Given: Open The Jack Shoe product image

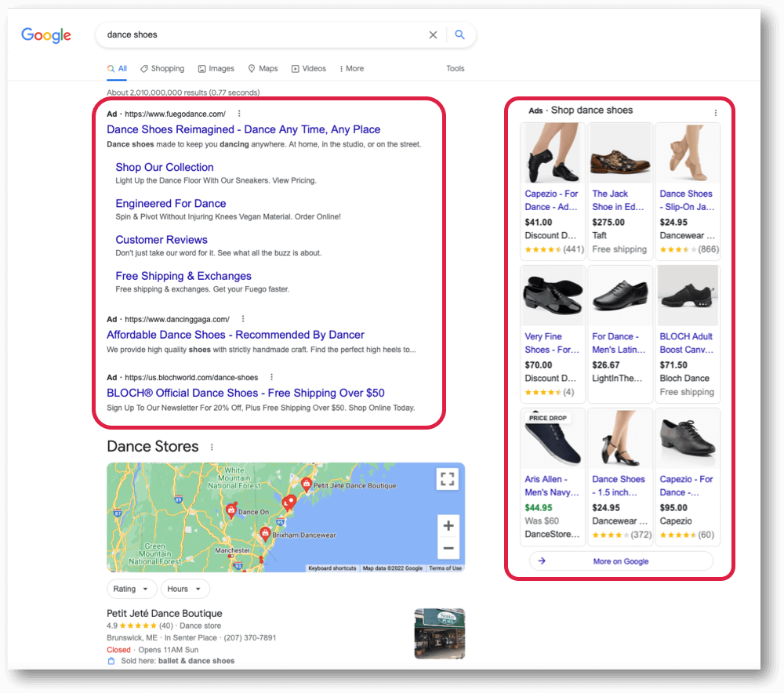Looking at the screenshot, I should click(620, 153).
